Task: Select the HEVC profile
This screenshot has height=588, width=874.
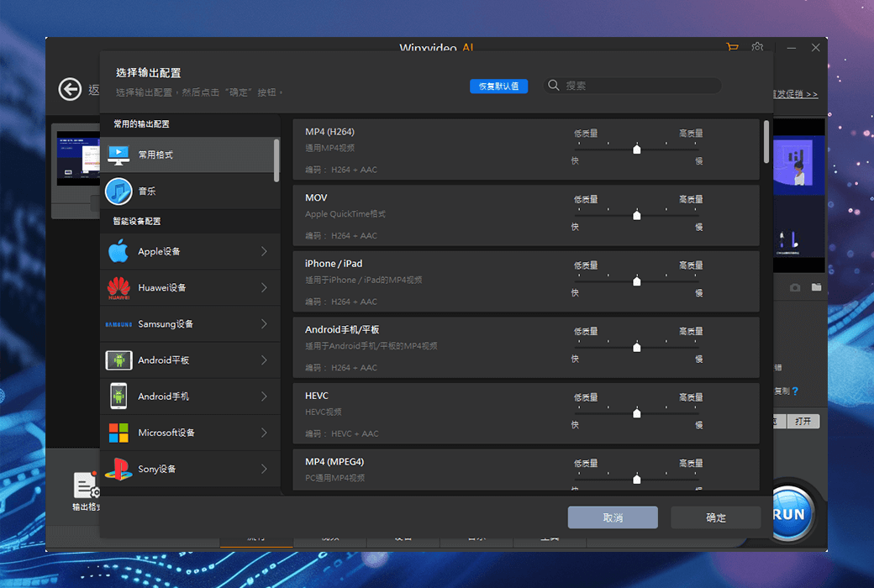Action: (x=526, y=413)
